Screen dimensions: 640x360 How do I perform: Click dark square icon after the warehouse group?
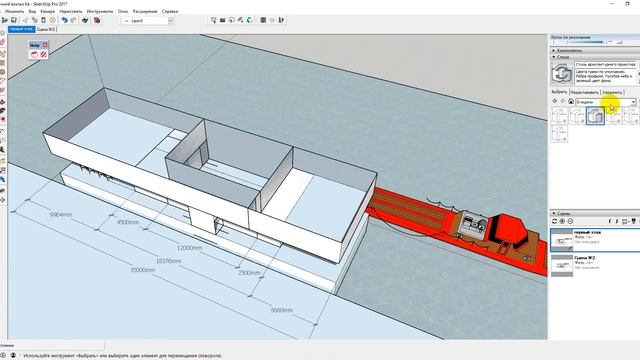pos(263,20)
